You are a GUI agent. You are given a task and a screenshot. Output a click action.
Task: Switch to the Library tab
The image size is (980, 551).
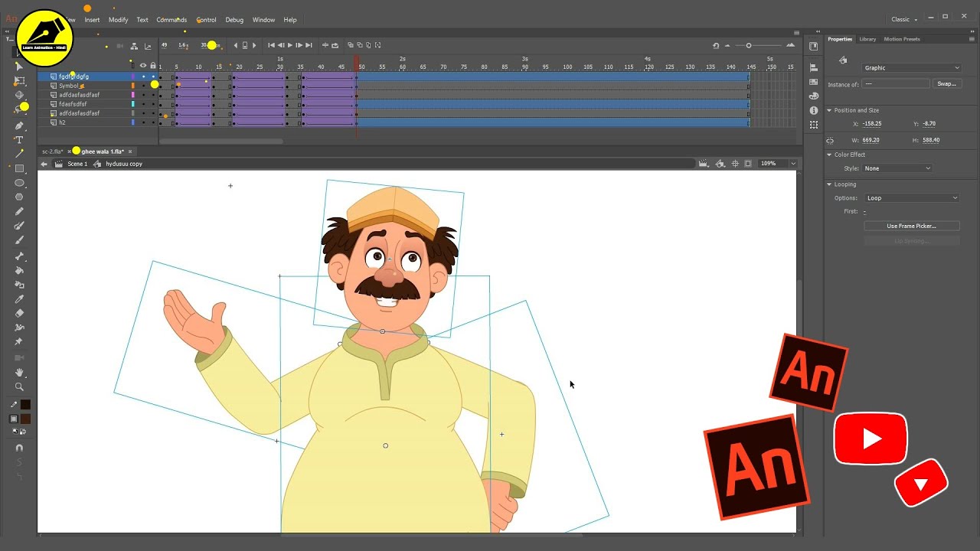867,39
